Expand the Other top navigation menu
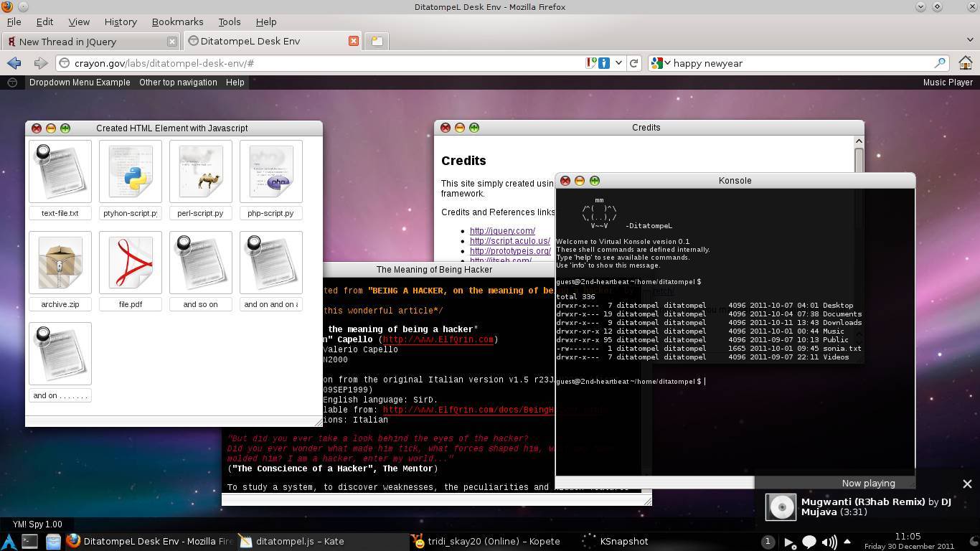The width and height of the screenshot is (980, 551). click(x=178, y=83)
